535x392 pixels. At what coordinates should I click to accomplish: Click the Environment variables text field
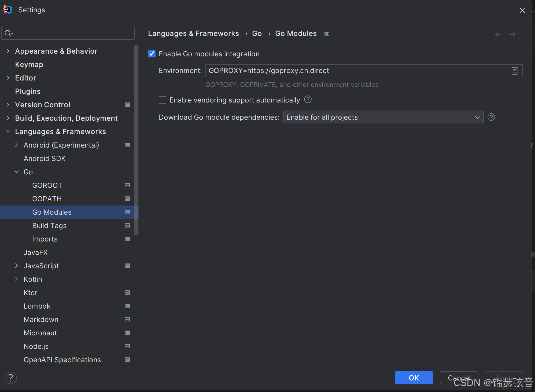coord(357,71)
